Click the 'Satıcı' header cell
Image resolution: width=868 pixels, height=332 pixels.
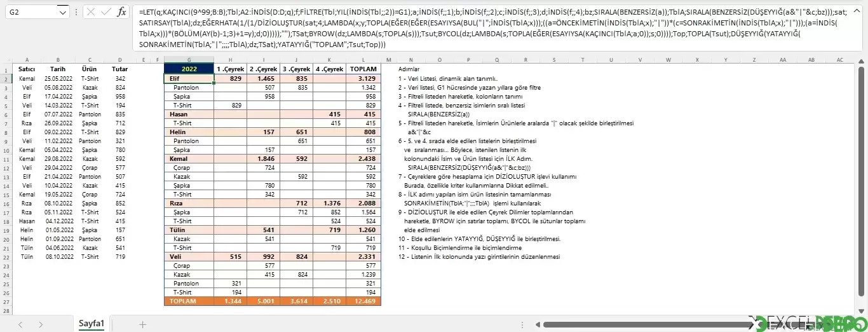[27, 69]
